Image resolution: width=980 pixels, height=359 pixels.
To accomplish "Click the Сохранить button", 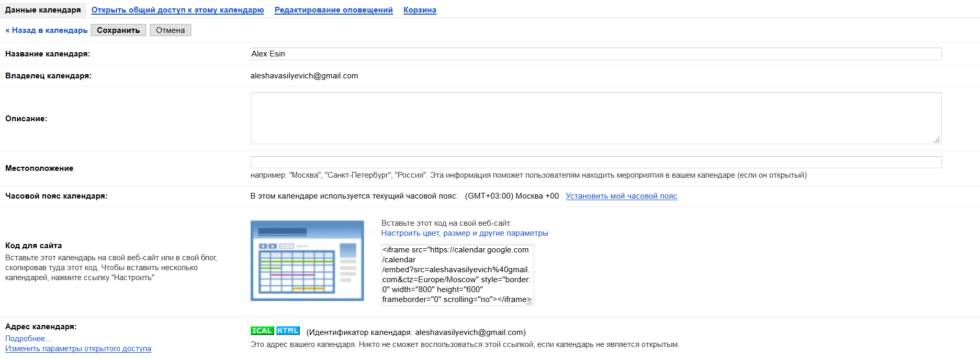I will [x=118, y=30].
